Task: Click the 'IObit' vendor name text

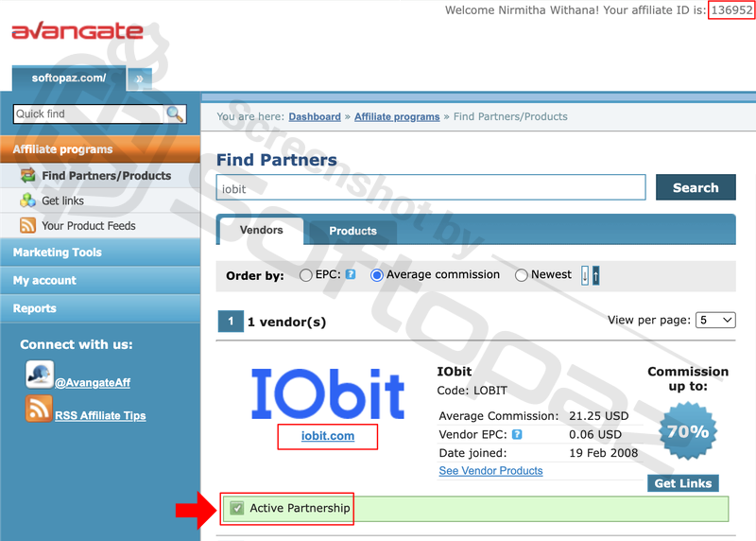Action: [x=455, y=371]
